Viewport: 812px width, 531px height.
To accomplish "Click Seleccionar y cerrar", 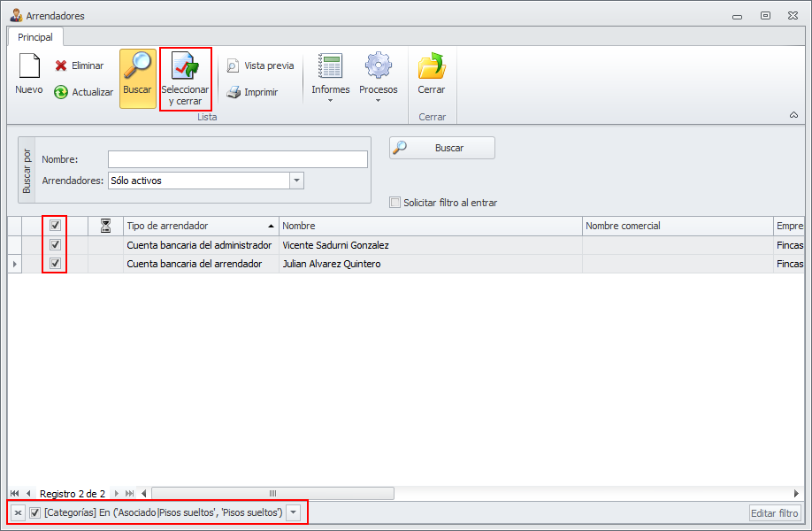I will (x=186, y=79).
